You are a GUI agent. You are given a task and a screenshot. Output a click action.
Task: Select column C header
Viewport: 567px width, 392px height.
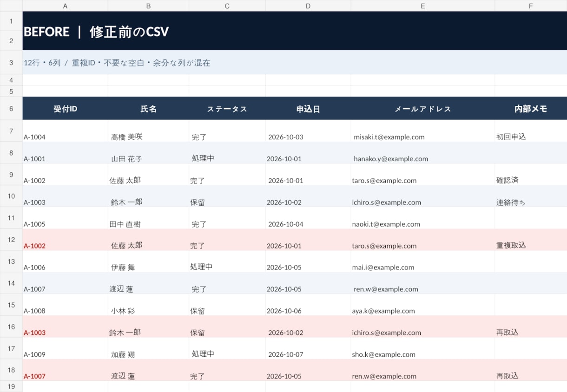coord(227,6)
